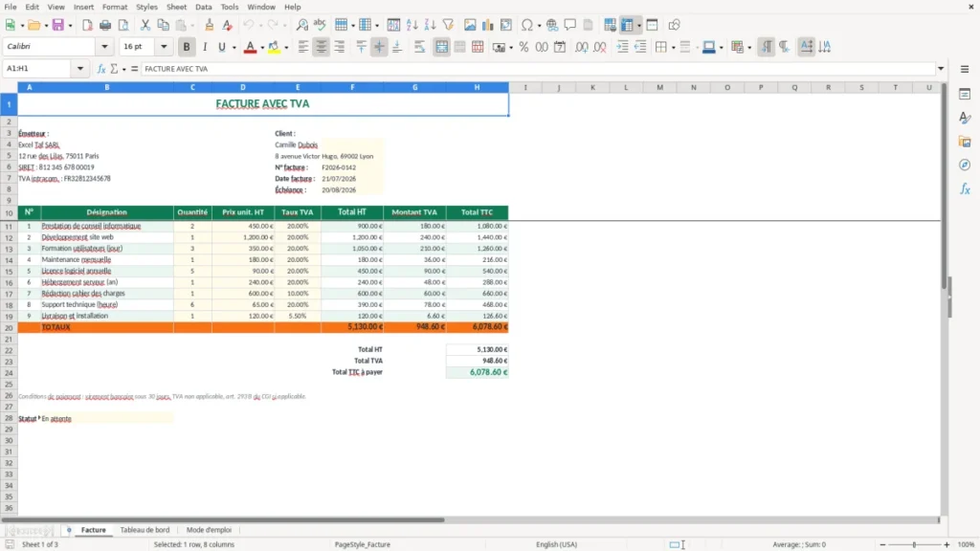The width and height of the screenshot is (980, 551).
Task: Expand the formula bar
Action: (941, 69)
